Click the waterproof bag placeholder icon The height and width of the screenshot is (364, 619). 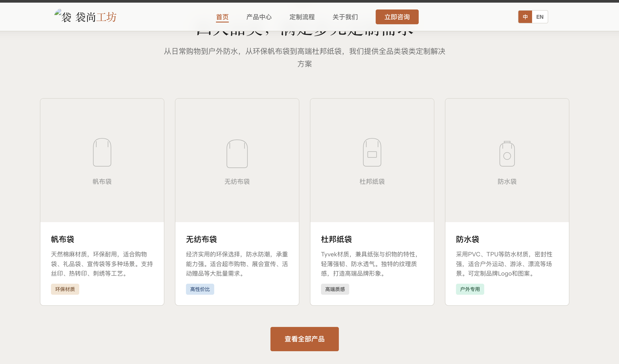507,154
